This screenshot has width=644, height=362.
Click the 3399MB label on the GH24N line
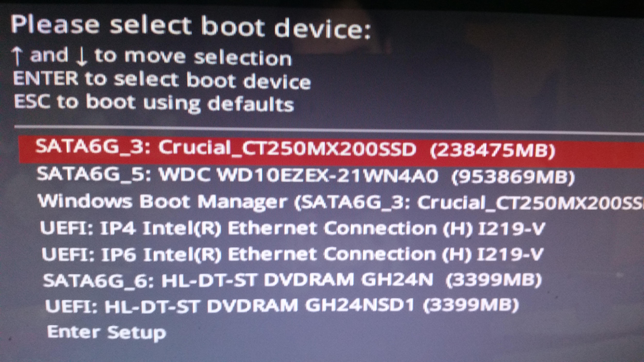click(494, 280)
